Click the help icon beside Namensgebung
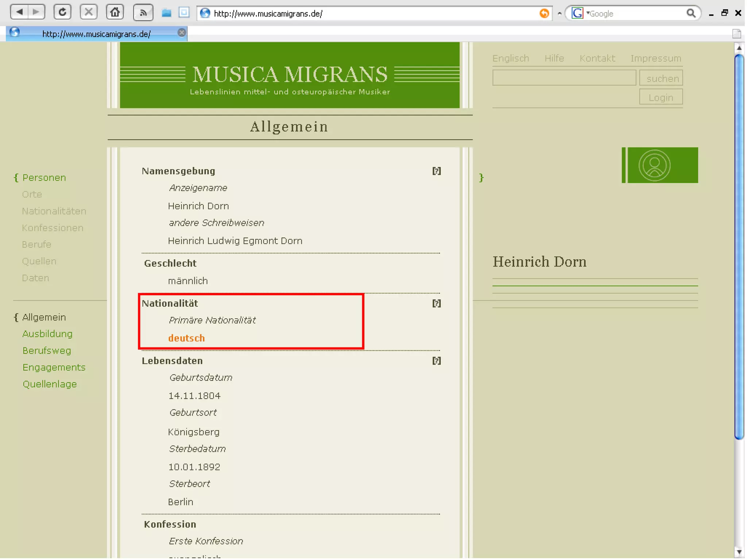This screenshot has width=747, height=560. pos(436,171)
